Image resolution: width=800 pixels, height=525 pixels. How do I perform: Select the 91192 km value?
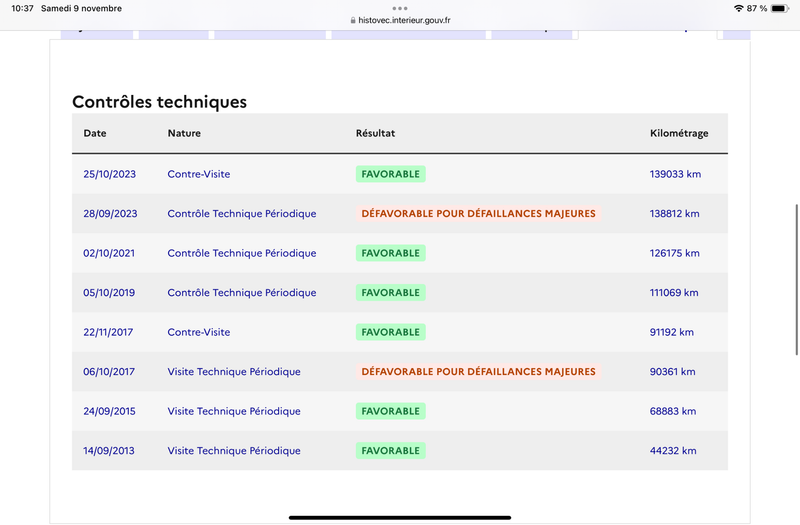coord(671,332)
